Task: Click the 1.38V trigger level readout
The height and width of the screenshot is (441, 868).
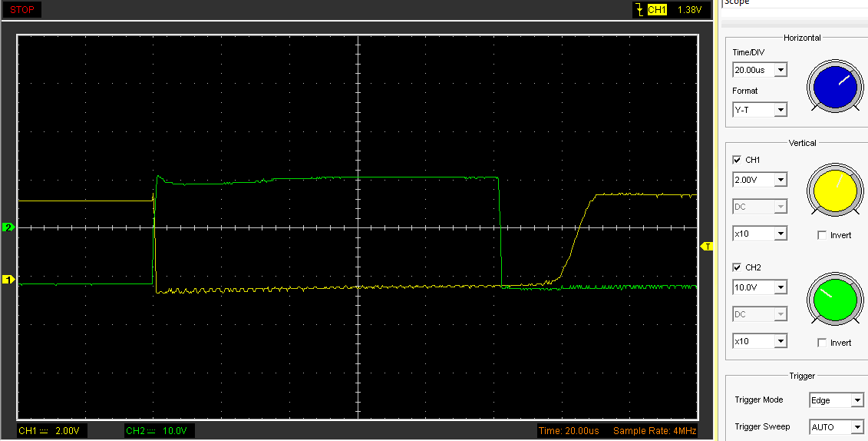Action: click(x=689, y=9)
